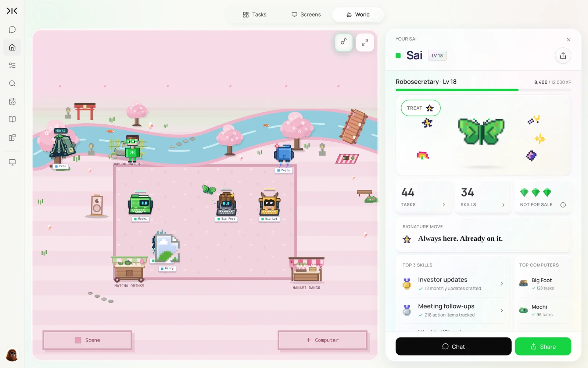Click the Matcha Drinks stall

pyautogui.click(x=129, y=270)
